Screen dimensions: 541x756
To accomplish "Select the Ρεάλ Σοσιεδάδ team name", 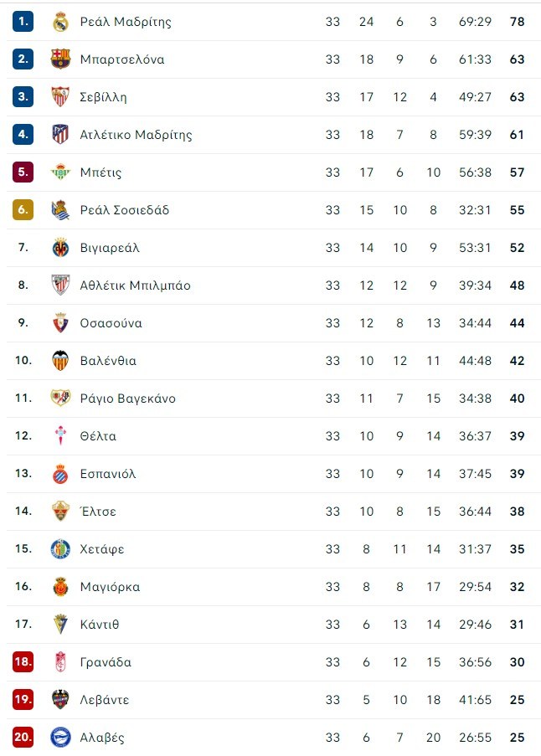I will click(x=125, y=210).
